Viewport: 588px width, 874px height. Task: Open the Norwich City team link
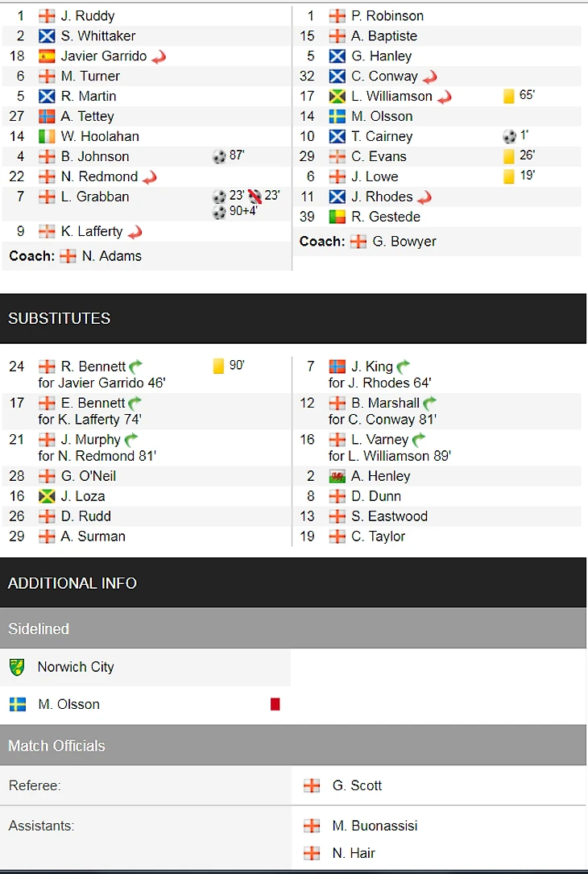(x=76, y=667)
